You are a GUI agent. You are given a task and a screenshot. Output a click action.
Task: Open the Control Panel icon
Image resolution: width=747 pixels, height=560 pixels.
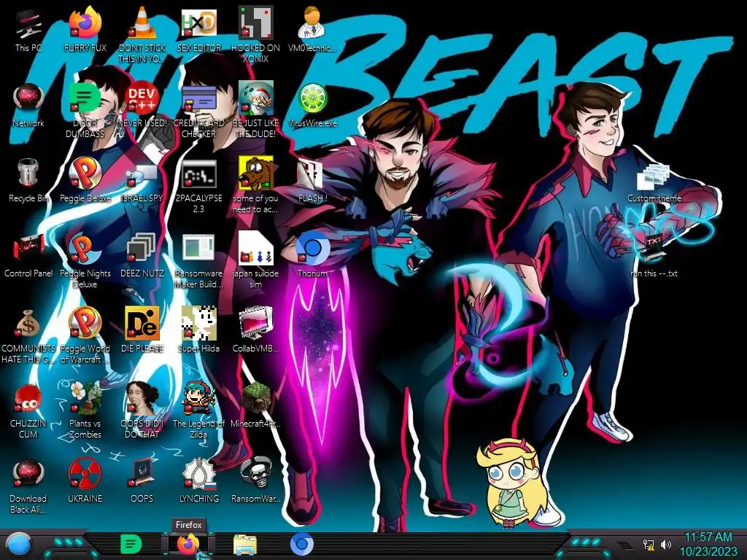point(28,248)
